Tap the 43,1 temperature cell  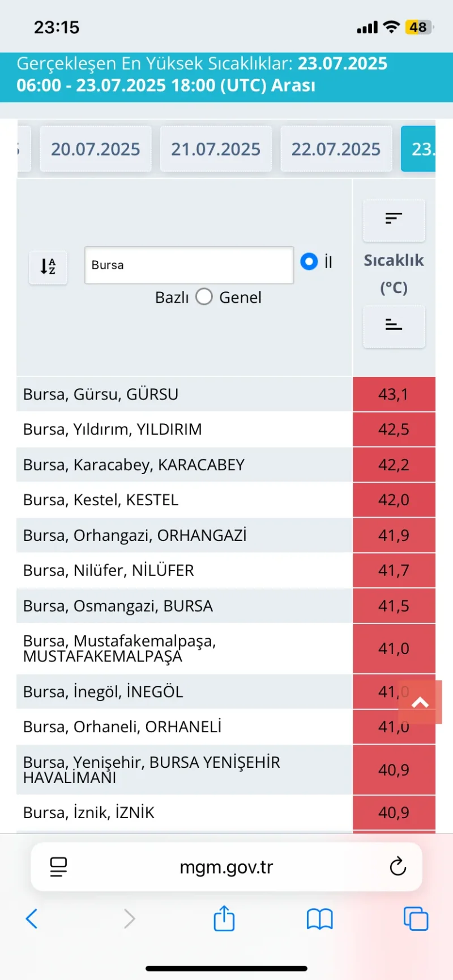pos(394,394)
